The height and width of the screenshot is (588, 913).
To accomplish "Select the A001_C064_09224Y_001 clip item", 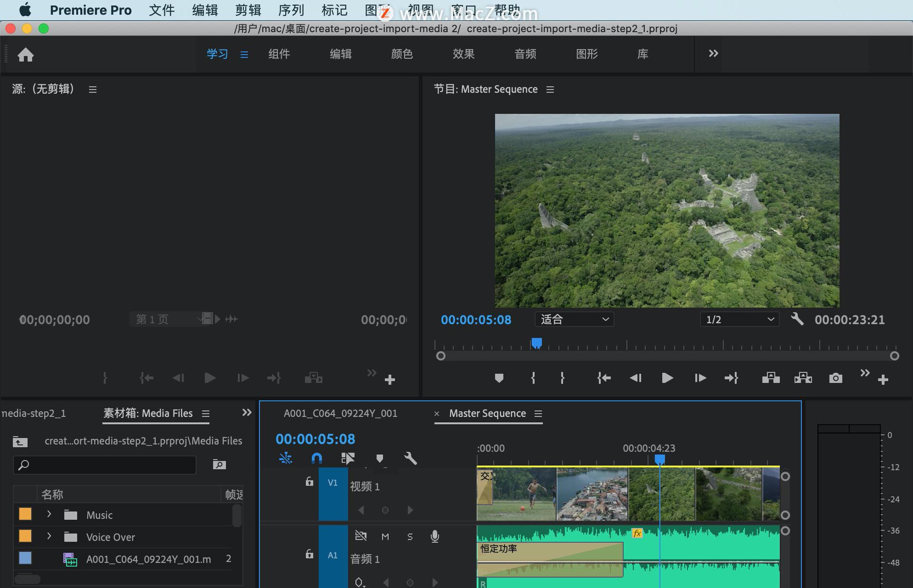I will coord(148,559).
